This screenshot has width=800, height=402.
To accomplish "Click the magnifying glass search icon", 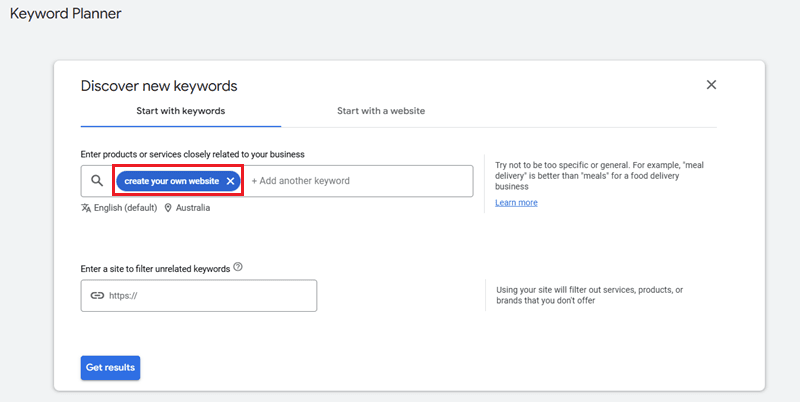I will coord(97,181).
